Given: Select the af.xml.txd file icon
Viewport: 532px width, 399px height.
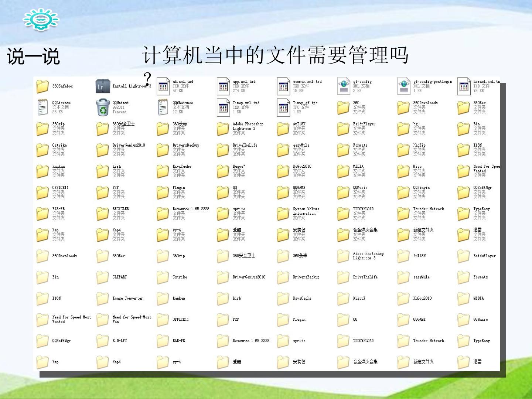Looking at the screenshot, I should point(163,86).
